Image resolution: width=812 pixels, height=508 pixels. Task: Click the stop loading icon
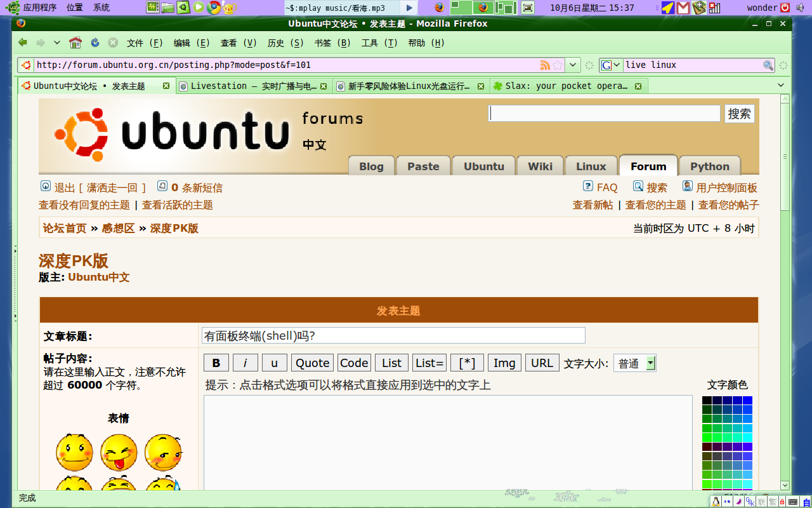tap(113, 43)
